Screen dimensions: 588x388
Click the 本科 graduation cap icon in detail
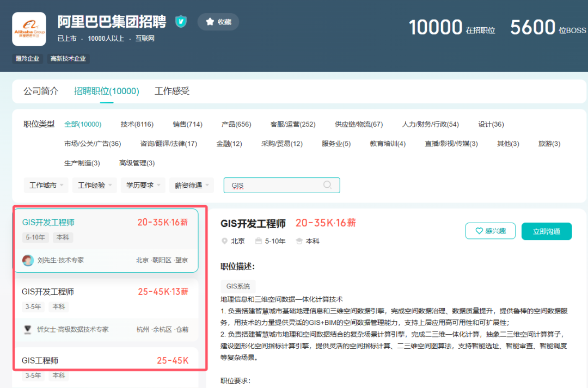[299, 241]
